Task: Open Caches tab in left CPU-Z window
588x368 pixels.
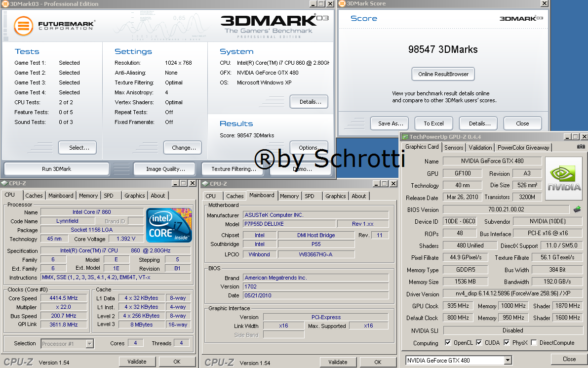Action: point(34,196)
